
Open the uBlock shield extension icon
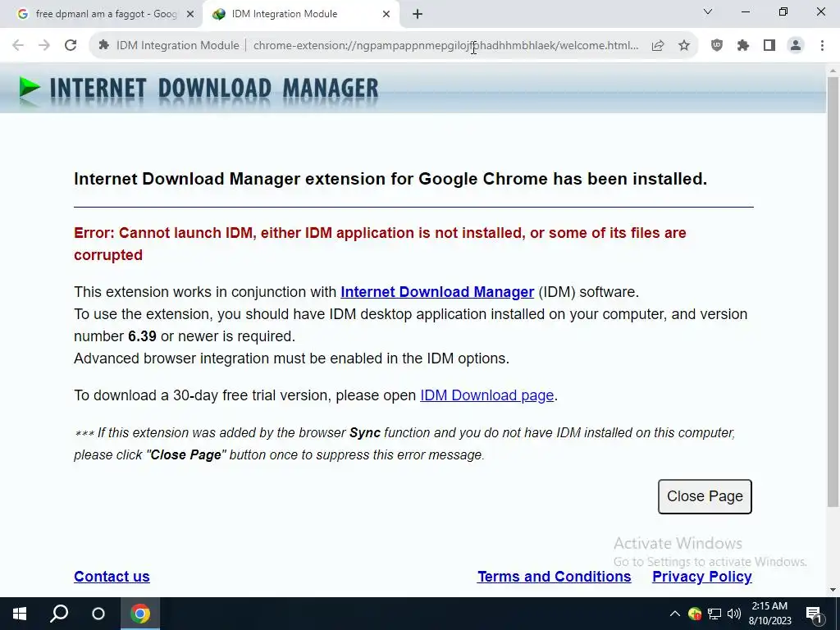(x=717, y=46)
